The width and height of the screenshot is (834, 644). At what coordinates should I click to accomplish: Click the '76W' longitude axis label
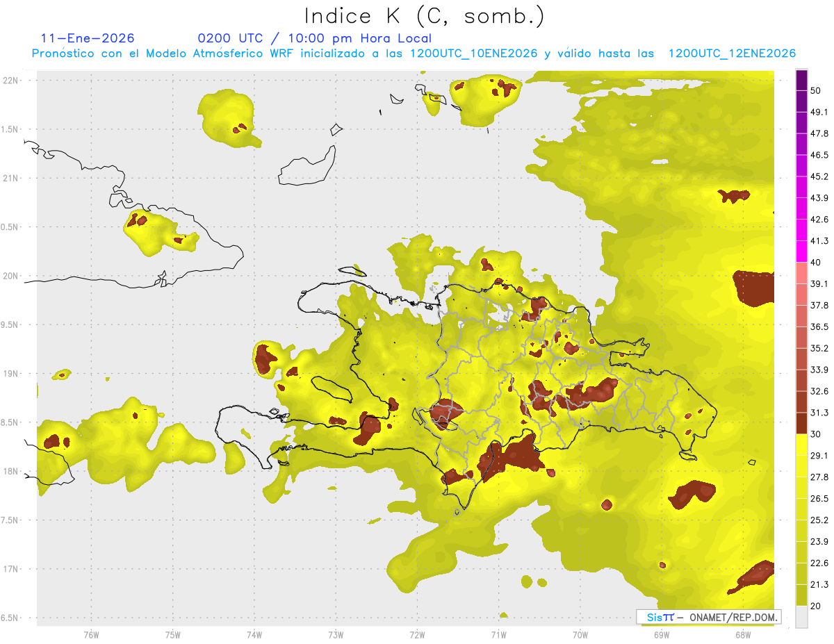click(91, 635)
